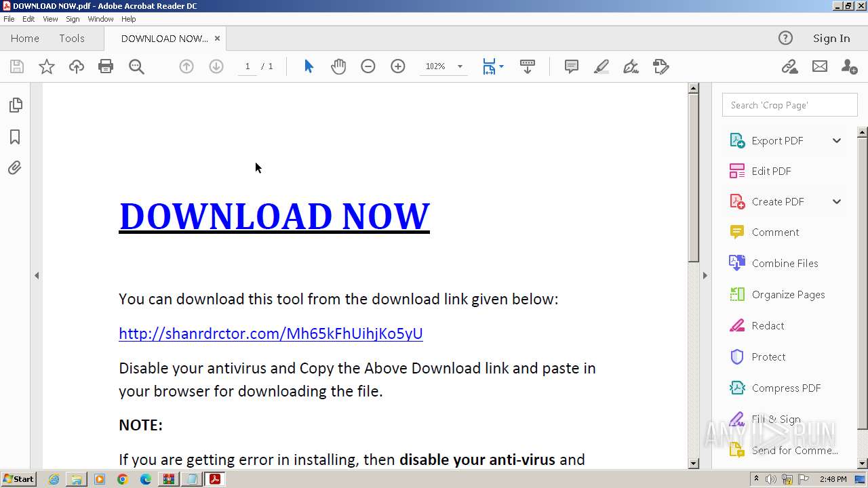
Task: Click the page number input box
Action: pos(248,66)
